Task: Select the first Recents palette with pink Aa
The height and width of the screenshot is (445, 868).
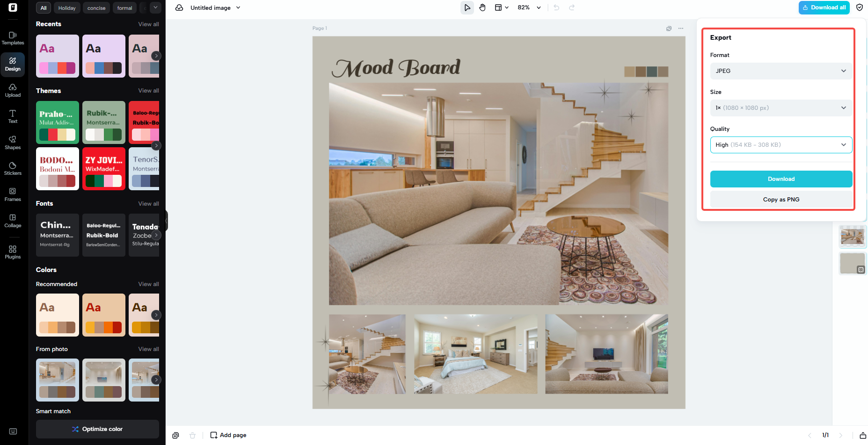Action: [58, 56]
